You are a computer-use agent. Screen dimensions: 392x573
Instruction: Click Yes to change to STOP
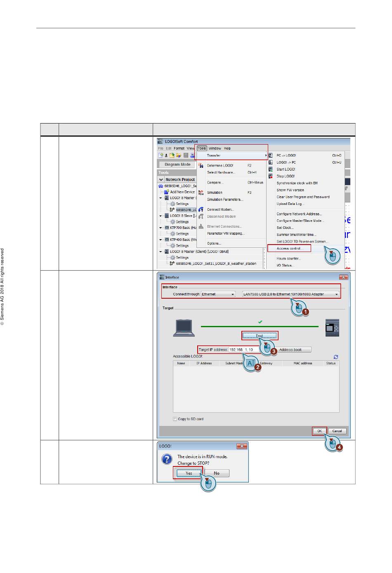189,473
